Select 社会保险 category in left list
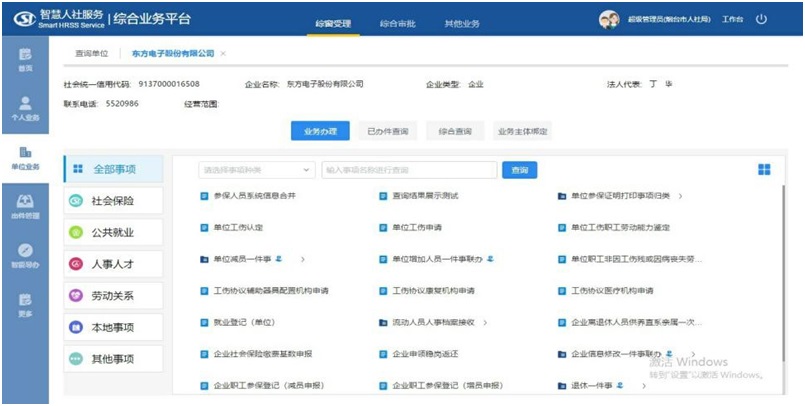Viewport: 805px width, 406px height. point(112,201)
